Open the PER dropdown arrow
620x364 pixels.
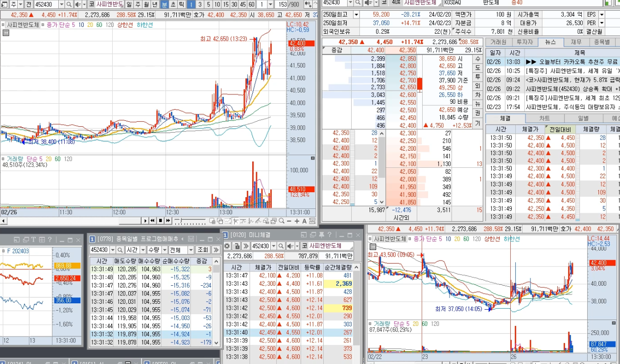click(x=601, y=23)
